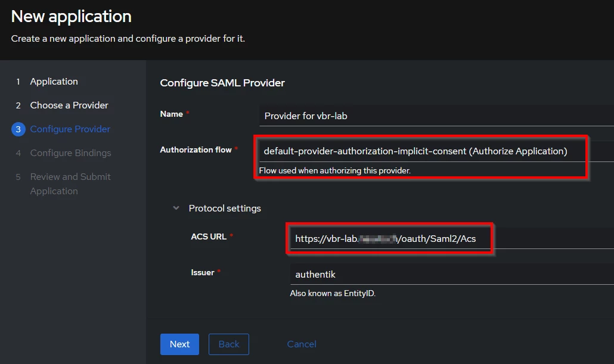The image size is (614, 364).
Task: Go to the Choose a Provider step
Action: pyautogui.click(x=69, y=105)
